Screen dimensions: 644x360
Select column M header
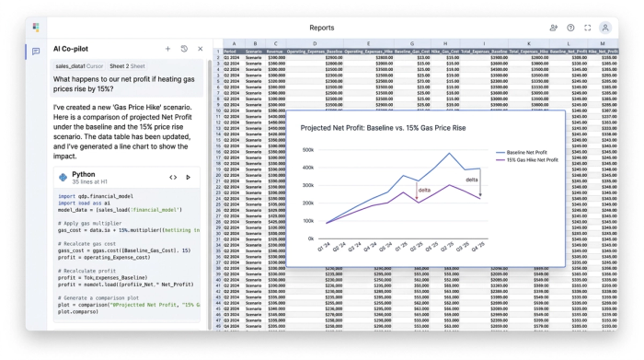pos(603,43)
